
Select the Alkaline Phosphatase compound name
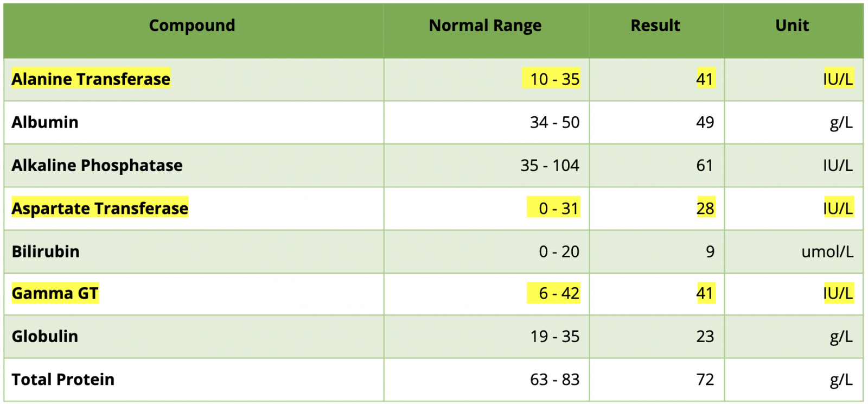click(97, 165)
